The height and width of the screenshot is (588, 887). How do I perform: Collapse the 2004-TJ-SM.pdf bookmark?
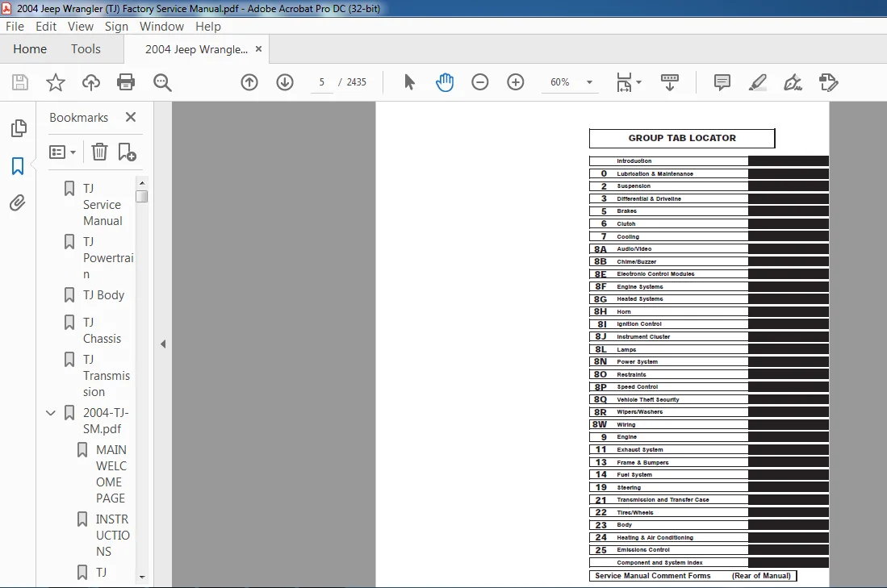point(50,413)
